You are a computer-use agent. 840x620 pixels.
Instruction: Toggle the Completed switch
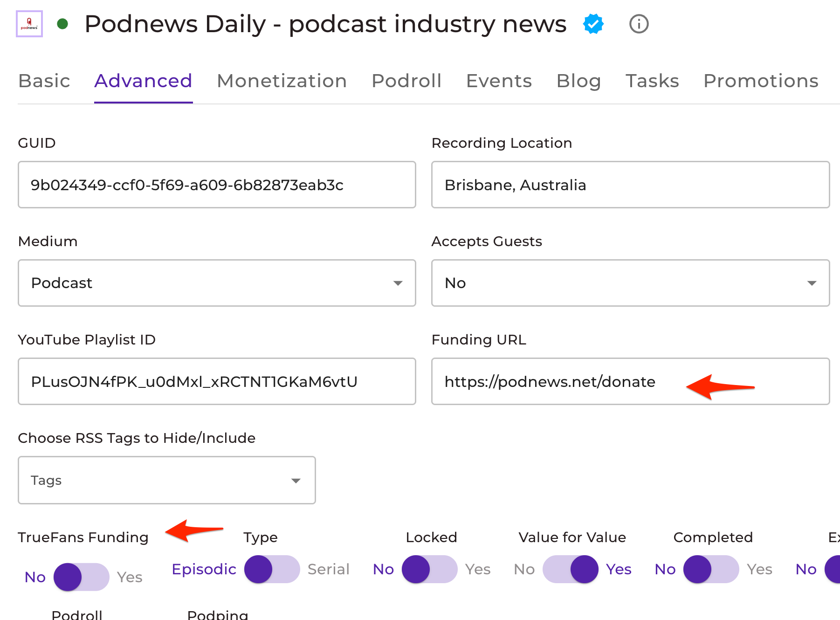pos(711,569)
